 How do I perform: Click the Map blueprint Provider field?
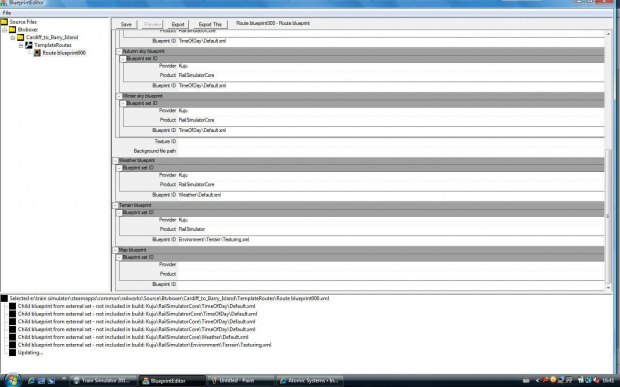pyautogui.click(x=391, y=264)
